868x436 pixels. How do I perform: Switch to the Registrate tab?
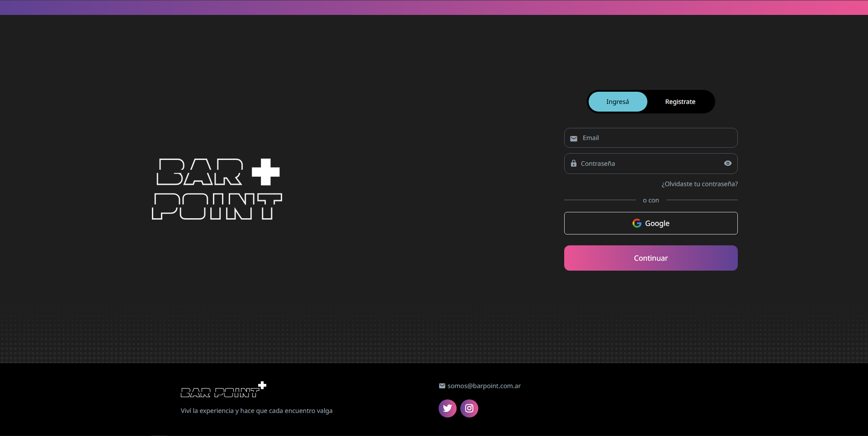680,102
